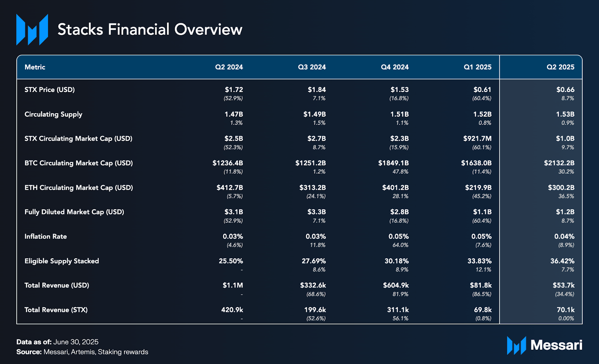Click the circulating supply value '$1.49B'
This screenshot has height=364, width=599.
point(314,114)
